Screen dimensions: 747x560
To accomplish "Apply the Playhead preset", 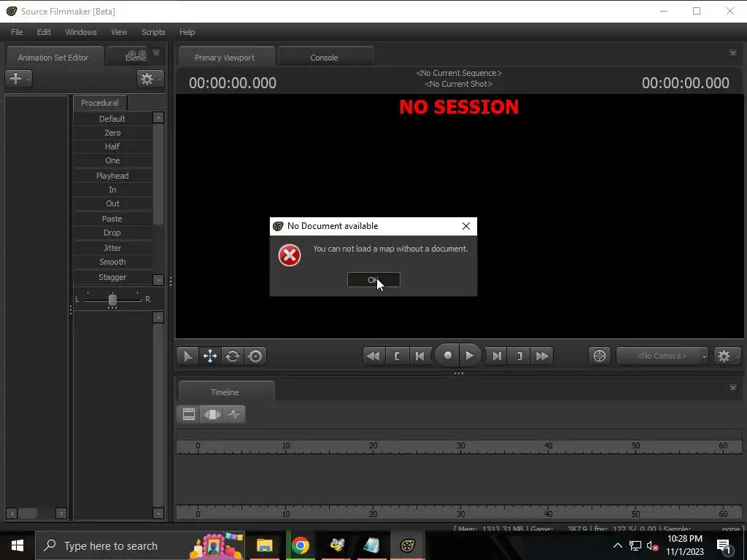I will click(x=112, y=176).
